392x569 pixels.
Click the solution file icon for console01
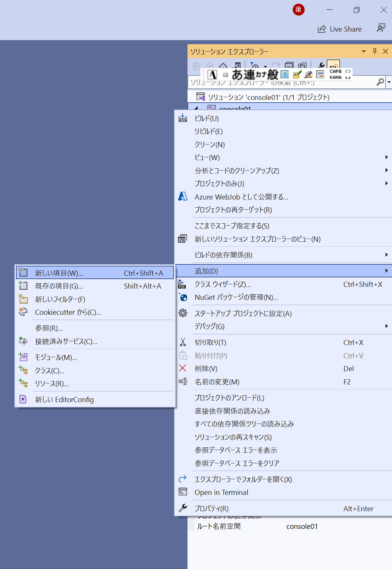(201, 97)
